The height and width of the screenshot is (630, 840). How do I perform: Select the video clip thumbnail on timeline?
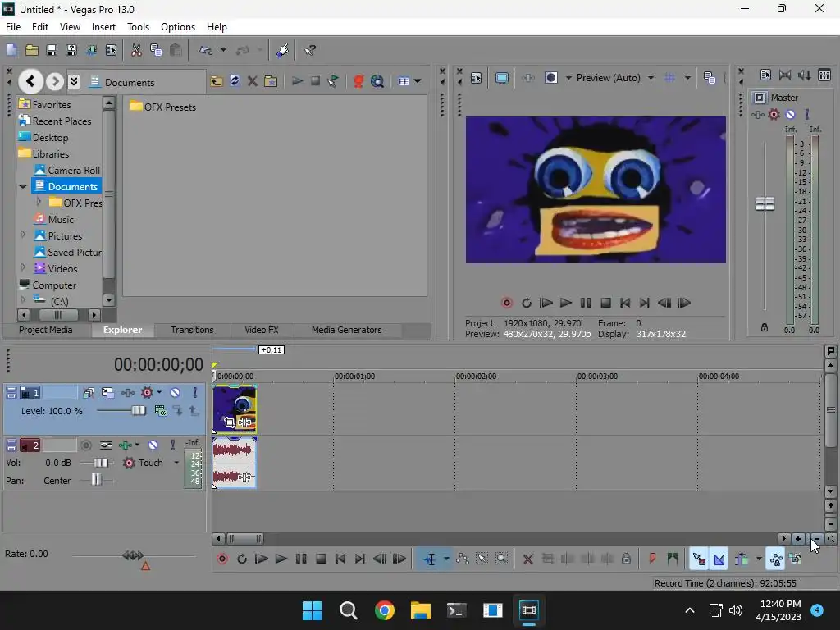click(234, 409)
